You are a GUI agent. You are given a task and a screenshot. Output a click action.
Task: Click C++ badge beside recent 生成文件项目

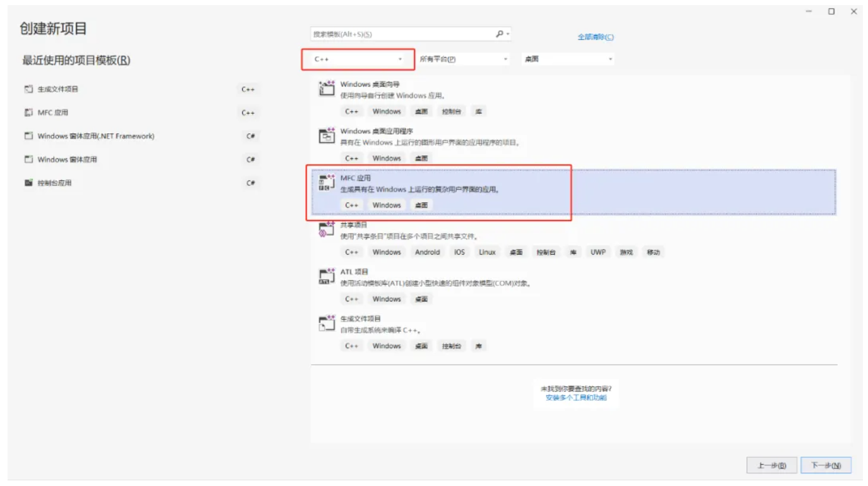[248, 90]
